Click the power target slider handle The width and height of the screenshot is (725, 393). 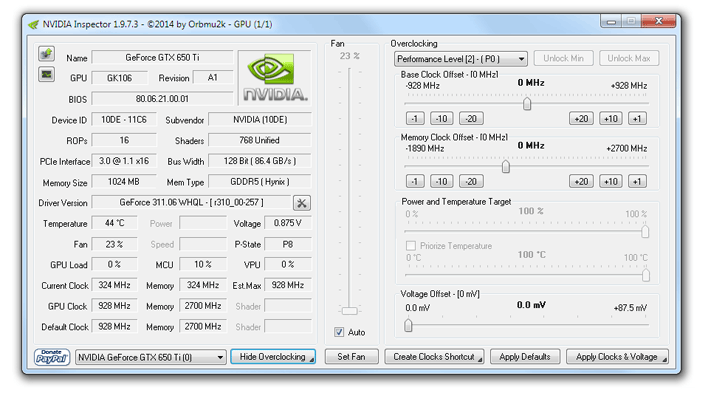645,232
